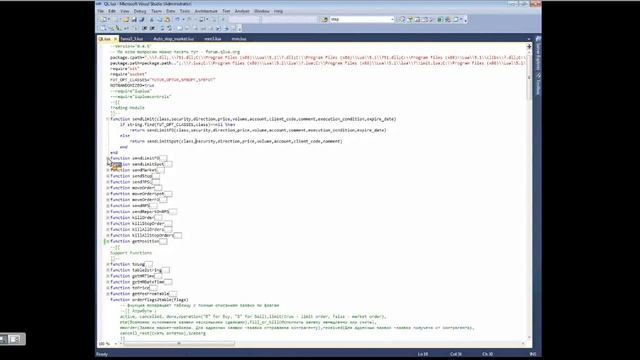640x360 pixels.
Task: Click the ellipsis box after getHRDateTime
Action: click(x=168, y=282)
